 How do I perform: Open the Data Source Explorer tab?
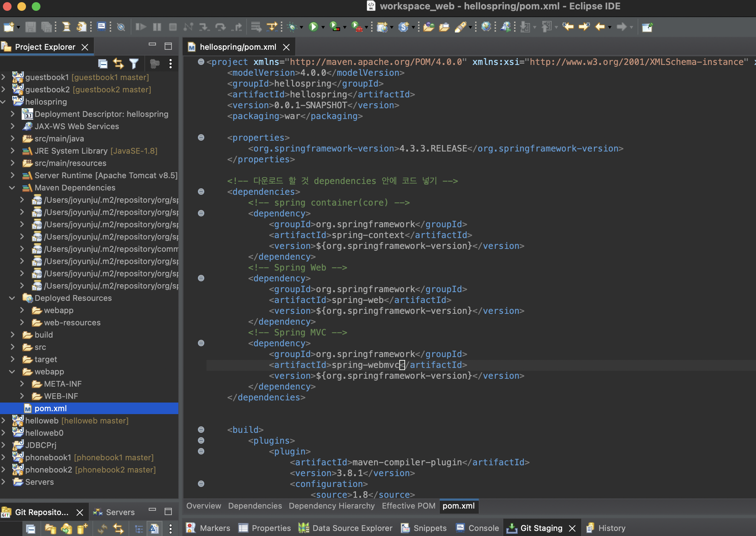point(346,528)
